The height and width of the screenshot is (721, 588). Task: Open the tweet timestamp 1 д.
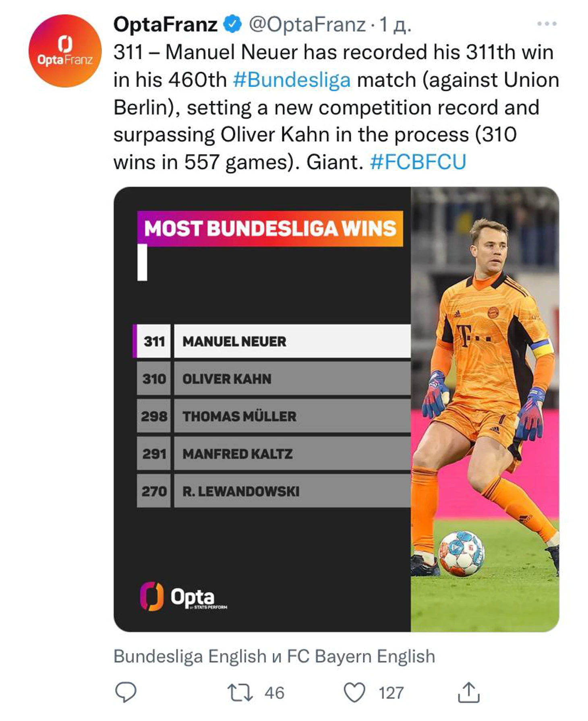(395, 24)
